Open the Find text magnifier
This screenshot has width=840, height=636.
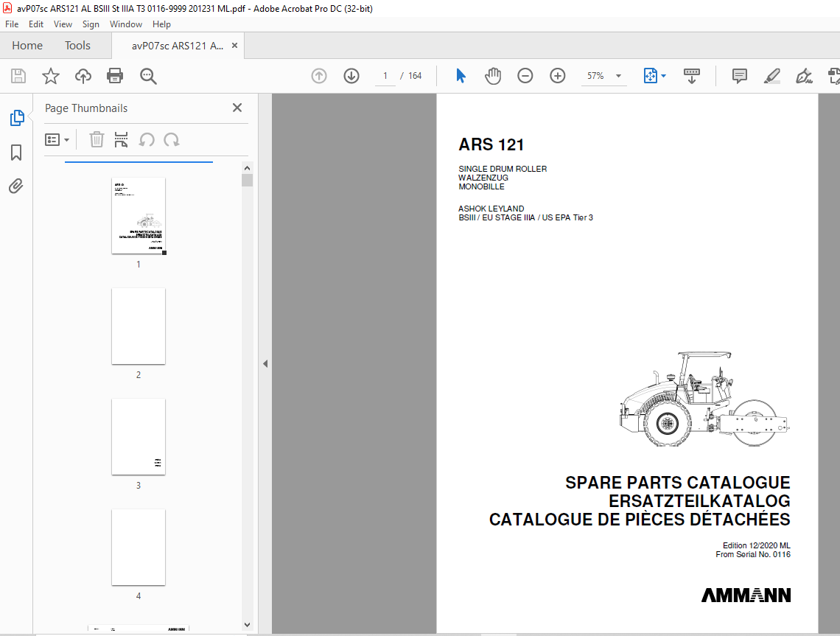(x=148, y=76)
